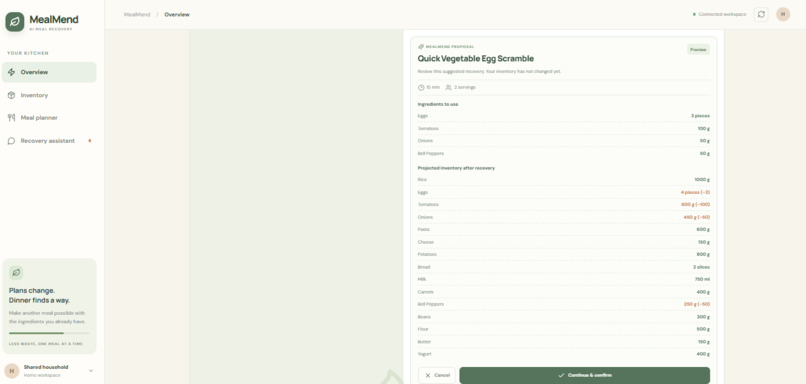Click the '4 pieces (-3)' projected eggs value
The width and height of the screenshot is (806, 384).
(695, 192)
